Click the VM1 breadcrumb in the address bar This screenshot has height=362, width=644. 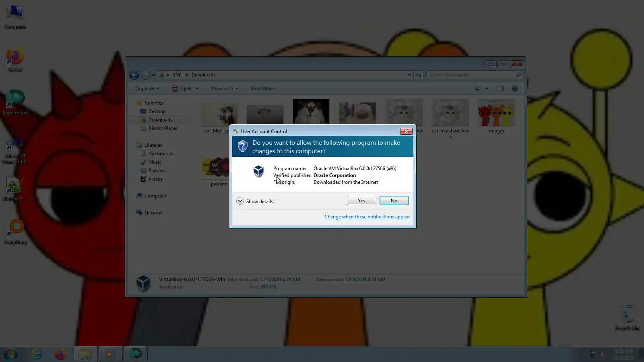coord(177,75)
